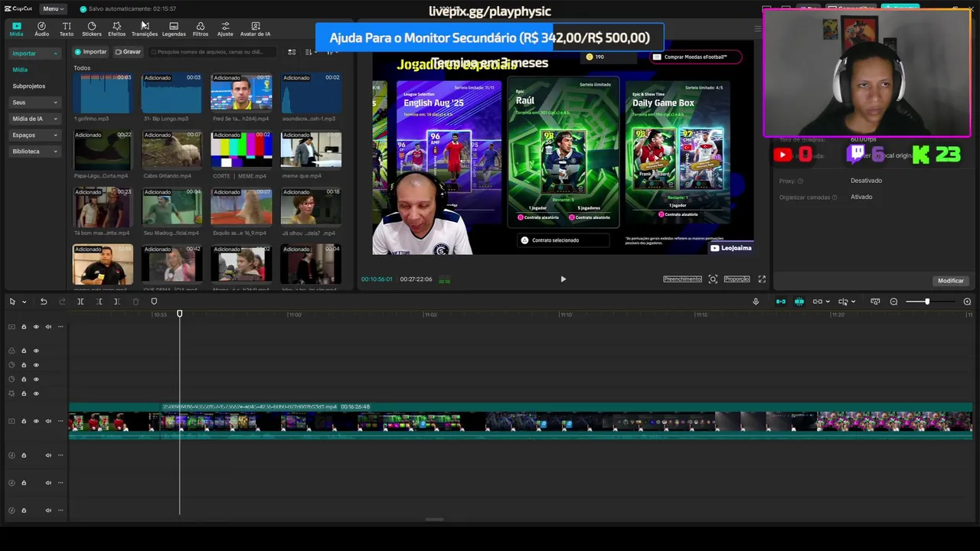
Task: Open the media sort dropdown
Action: pyautogui.click(x=312, y=52)
